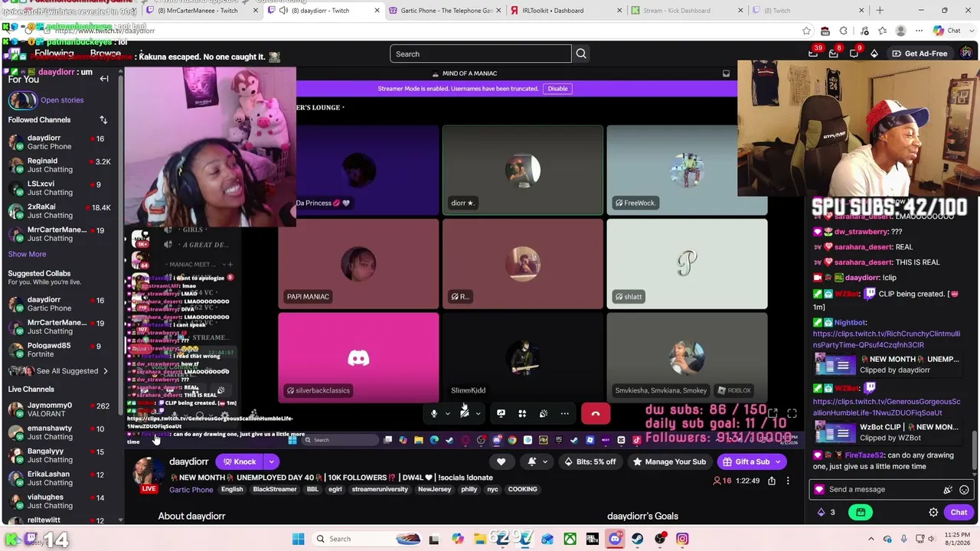Open the inbox icon with 8 badge
The image size is (980, 551).
(834, 54)
